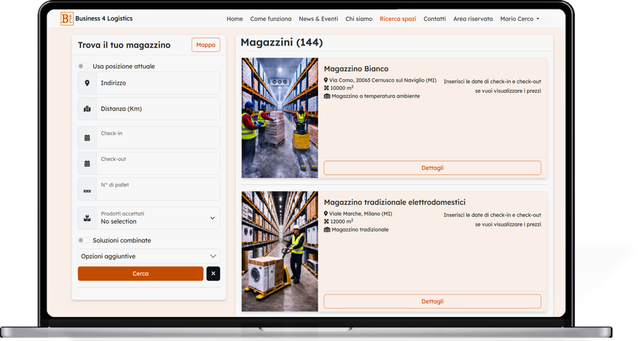Click the map icon beside Distanza (Km)

[x=87, y=109]
